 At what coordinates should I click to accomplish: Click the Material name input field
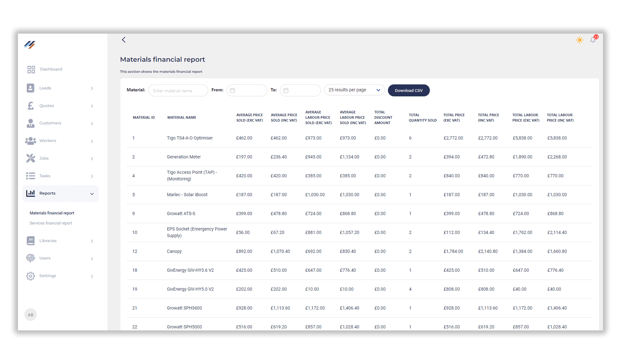(x=178, y=91)
